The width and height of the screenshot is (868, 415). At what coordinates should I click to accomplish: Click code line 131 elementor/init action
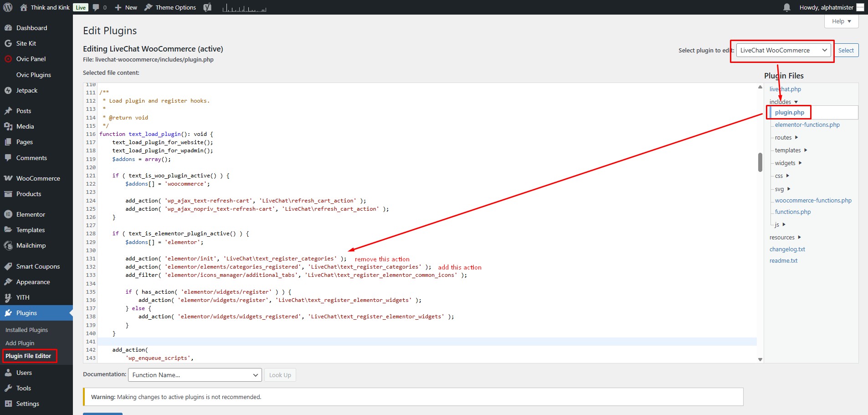[236, 259]
